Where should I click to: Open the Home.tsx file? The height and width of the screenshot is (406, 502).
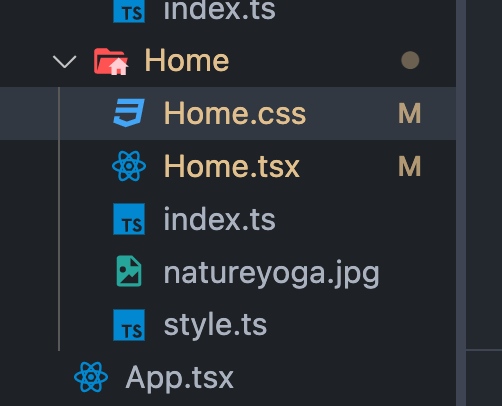tap(232, 166)
